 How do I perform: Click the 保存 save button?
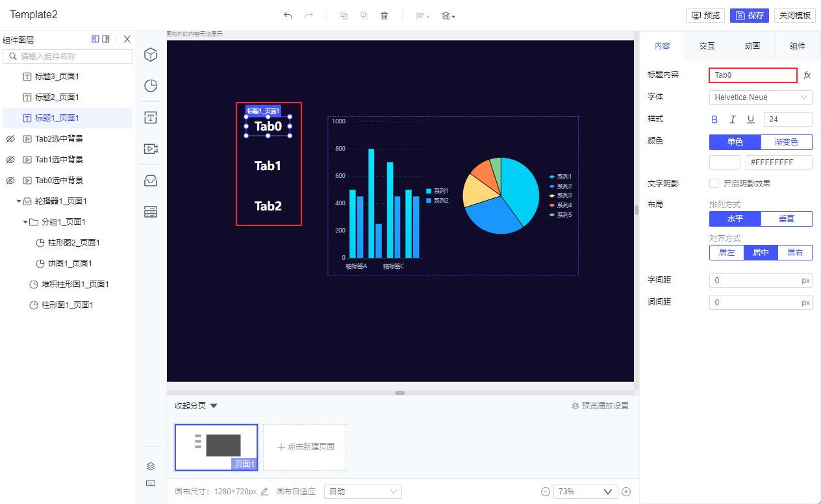point(750,16)
